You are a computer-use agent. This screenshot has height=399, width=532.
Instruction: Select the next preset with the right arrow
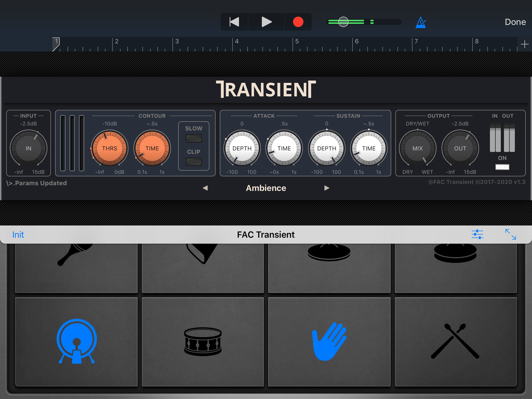pyautogui.click(x=327, y=188)
